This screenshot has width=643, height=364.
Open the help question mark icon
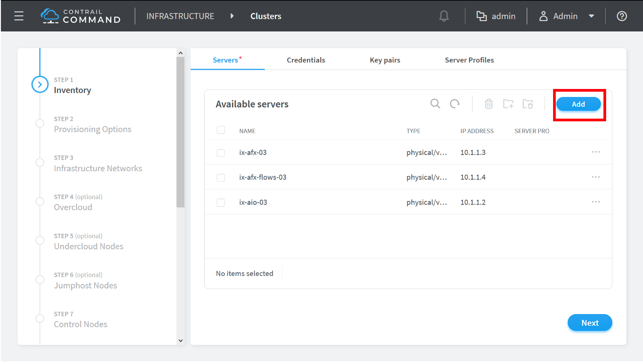tap(622, 16)
